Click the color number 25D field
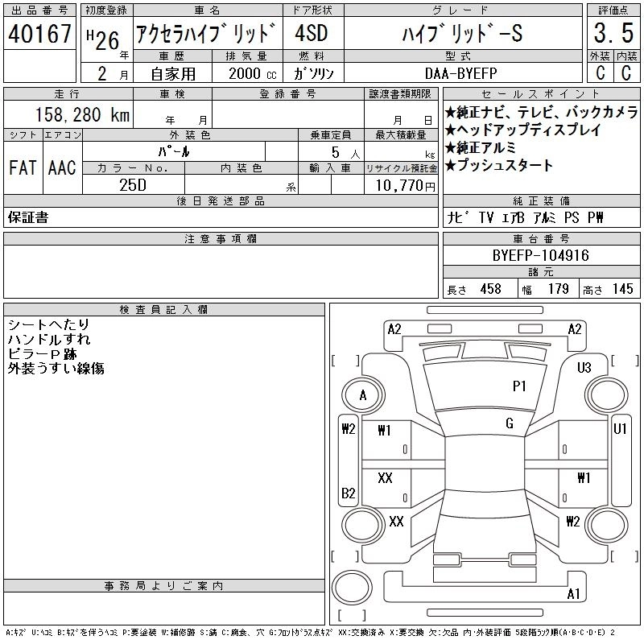 coord(132,185)
